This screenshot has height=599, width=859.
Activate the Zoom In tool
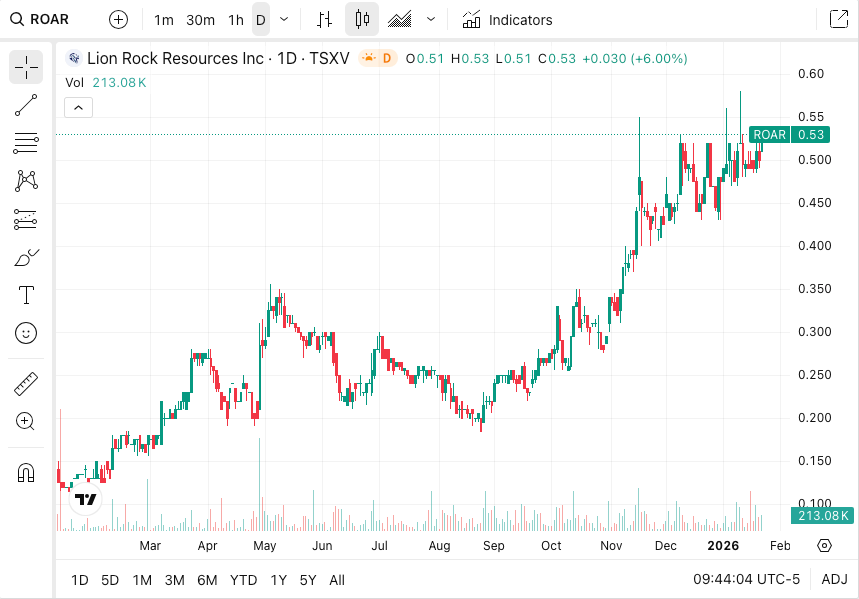pyautogui.click(x=26, y=421)
